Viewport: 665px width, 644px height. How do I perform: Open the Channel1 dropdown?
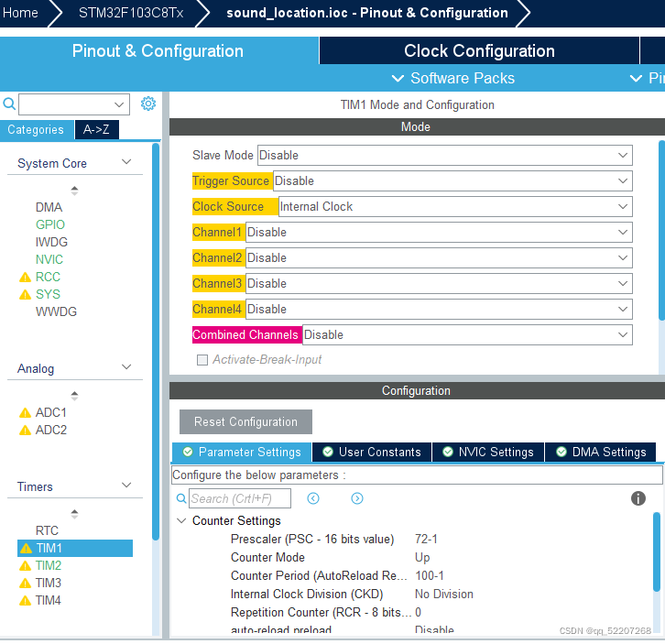click(439, 233)
